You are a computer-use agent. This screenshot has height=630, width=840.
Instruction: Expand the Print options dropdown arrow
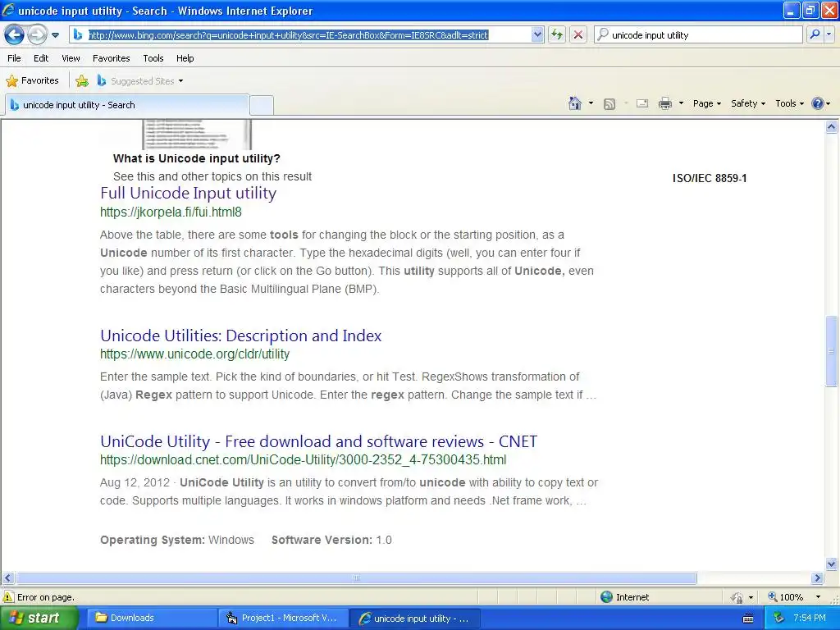point(681,103)
